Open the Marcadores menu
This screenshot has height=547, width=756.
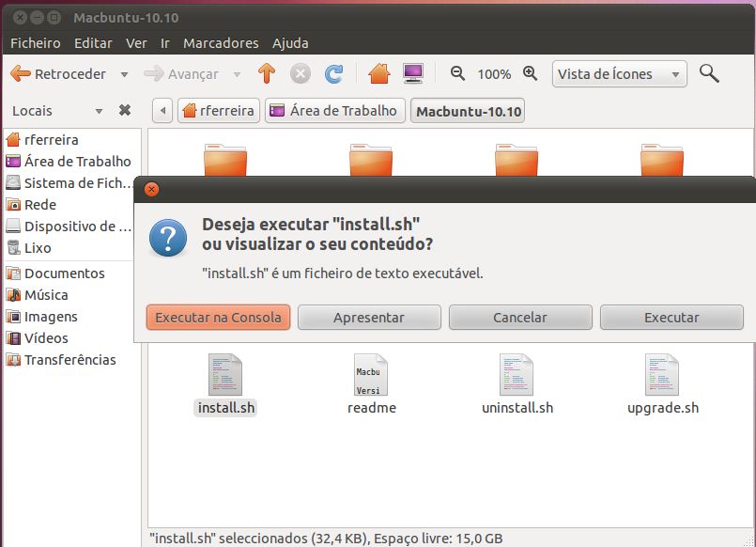click(x=221, y=43)
